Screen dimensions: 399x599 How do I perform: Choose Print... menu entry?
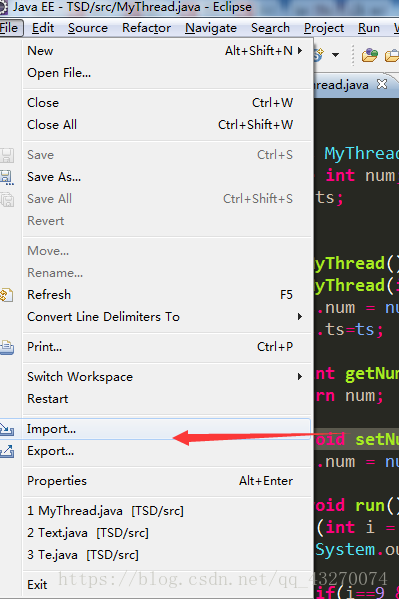tap(167, 346)
